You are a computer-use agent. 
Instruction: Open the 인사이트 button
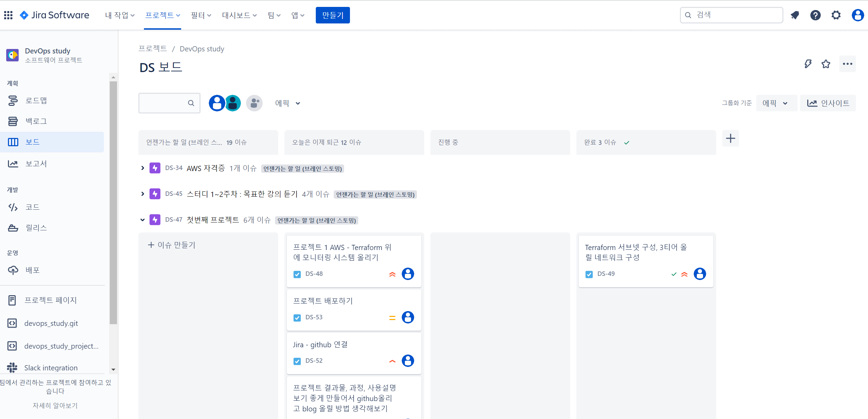point(828,103)
